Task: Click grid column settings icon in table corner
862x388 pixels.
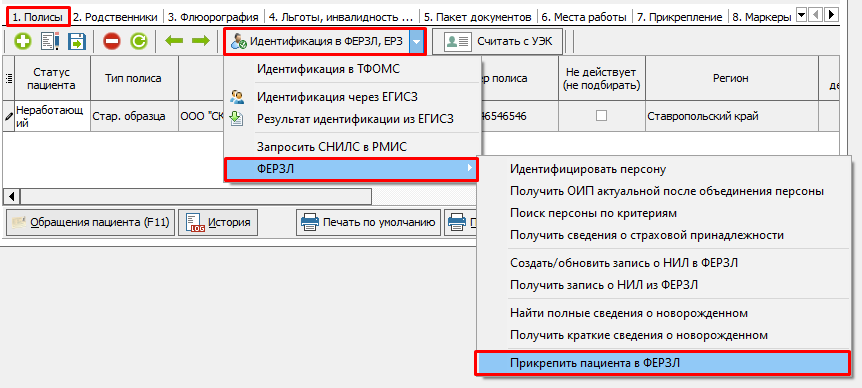Action: pos(8,79)
